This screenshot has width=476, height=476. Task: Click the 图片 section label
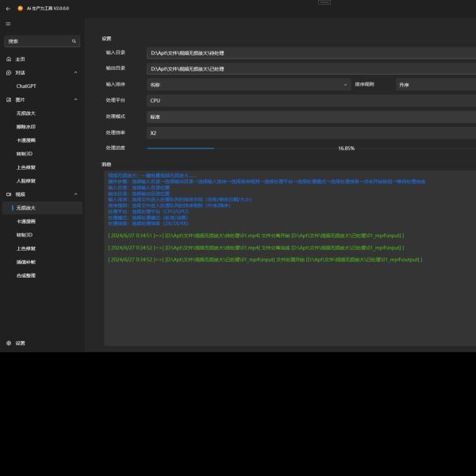pos(20,100)
